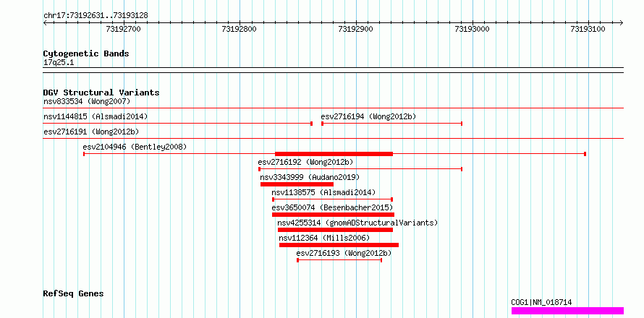
Task: Click the esv2716192 thin variant line
Action: pyautogui.click(x=360, y=169)
